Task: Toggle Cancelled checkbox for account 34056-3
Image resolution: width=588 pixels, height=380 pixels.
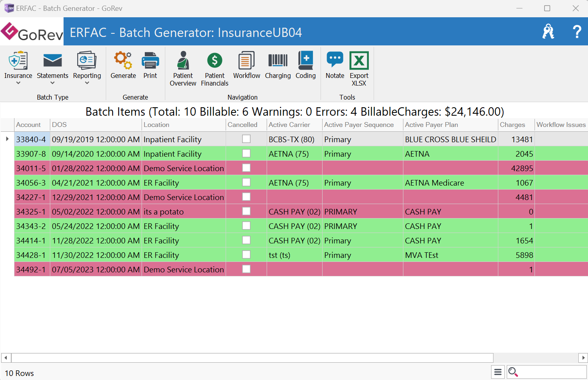Action: [246, 182]
